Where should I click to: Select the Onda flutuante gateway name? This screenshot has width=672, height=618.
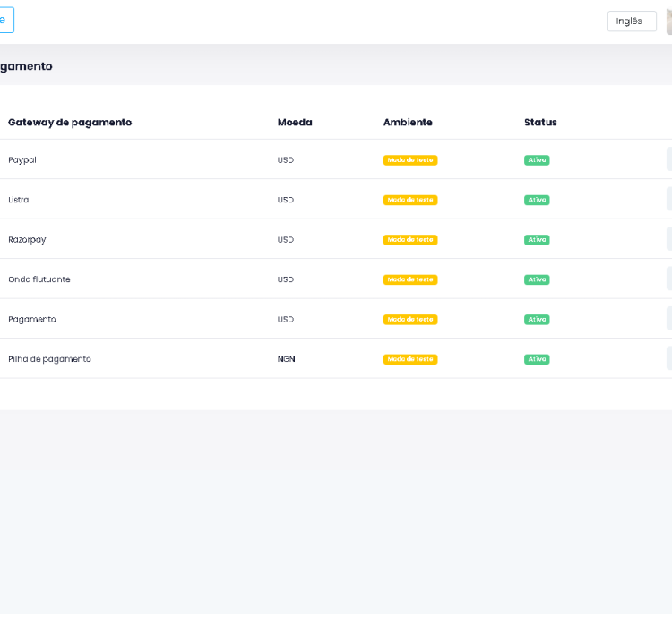click(39, 279)
